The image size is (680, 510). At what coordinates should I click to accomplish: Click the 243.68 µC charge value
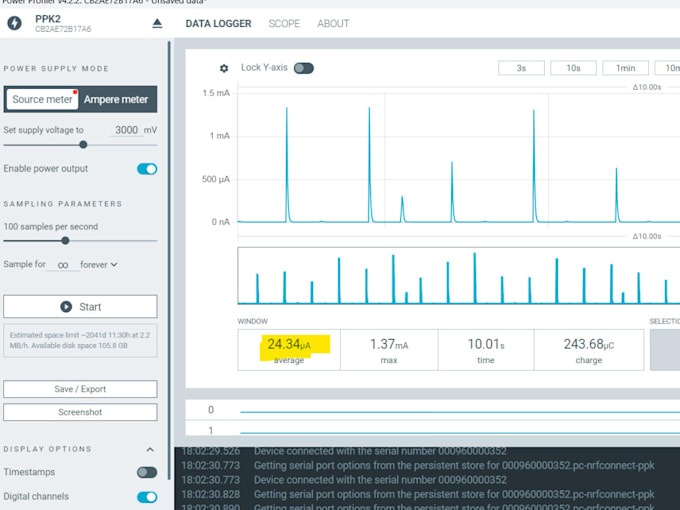pos(588,344)
